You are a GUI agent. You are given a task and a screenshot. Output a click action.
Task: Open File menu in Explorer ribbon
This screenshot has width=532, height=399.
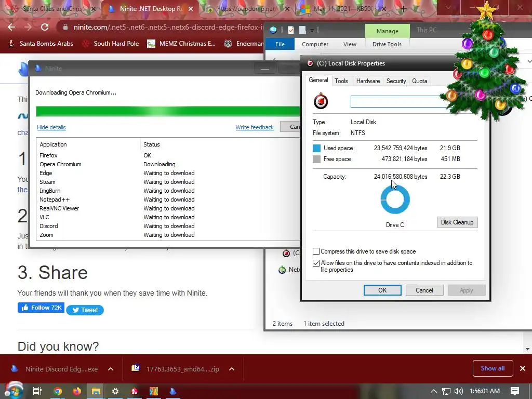pos(280,44)
